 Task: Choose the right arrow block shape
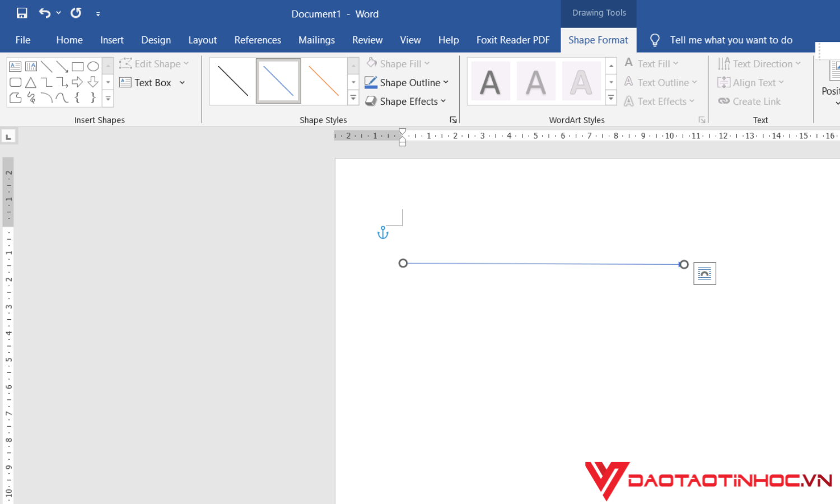pyautogui.click(x=78, y=82)
